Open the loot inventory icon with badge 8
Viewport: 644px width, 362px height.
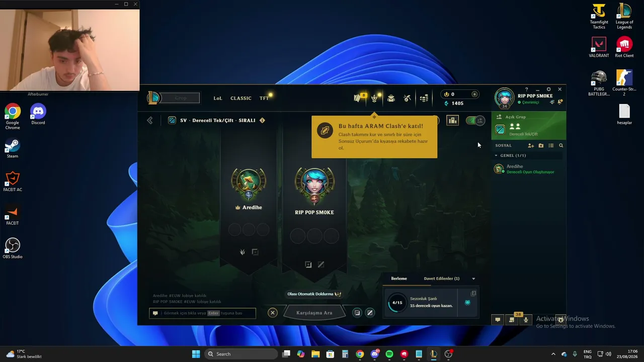358,98
